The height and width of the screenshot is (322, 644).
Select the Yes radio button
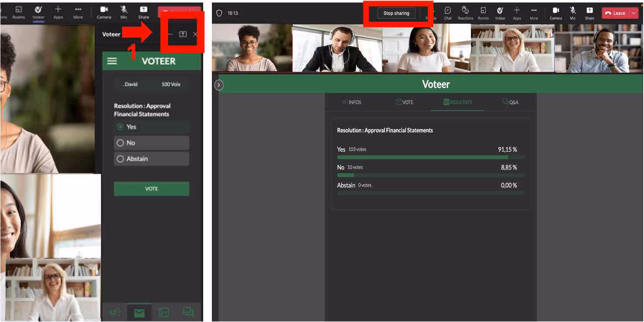(120, 127)
